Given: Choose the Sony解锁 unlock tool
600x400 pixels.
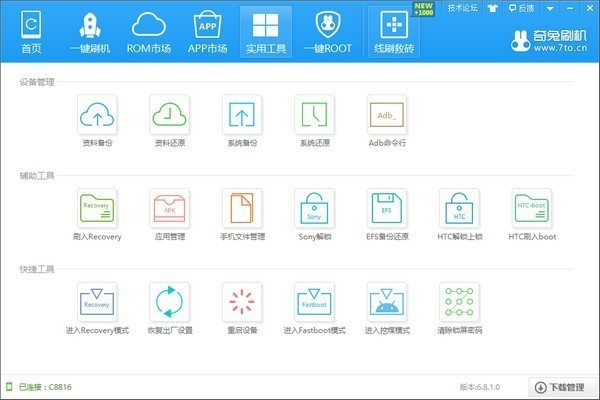Looking at the screenshot, I should 315,209.
